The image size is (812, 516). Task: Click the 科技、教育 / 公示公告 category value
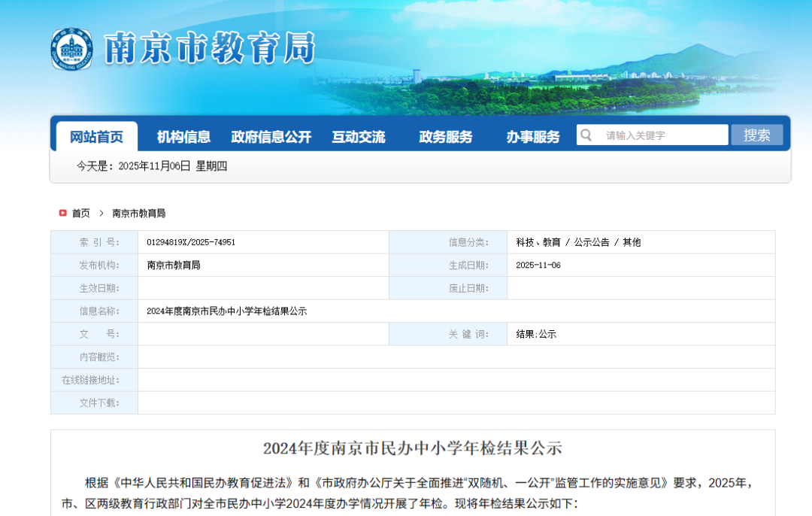pyautogui.click(x=578, y=242)
